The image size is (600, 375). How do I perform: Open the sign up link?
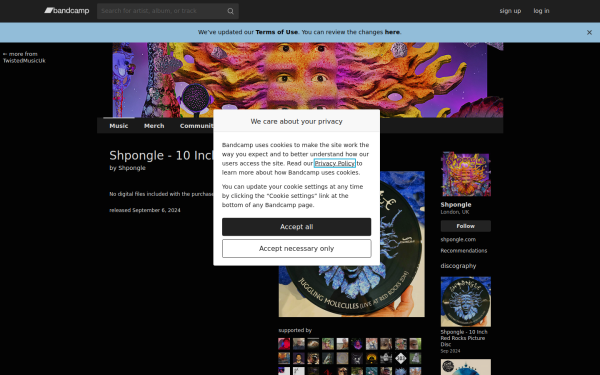[x=510, y=11]
